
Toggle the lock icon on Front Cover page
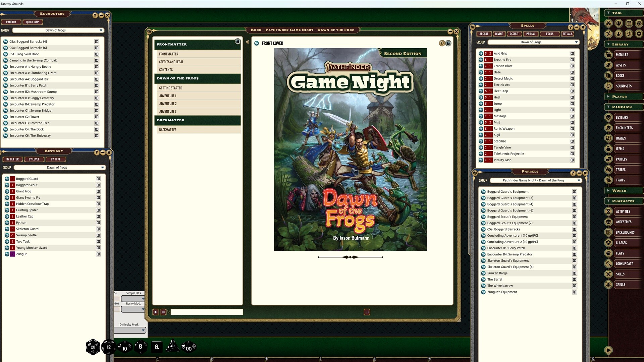click(448, 43)
